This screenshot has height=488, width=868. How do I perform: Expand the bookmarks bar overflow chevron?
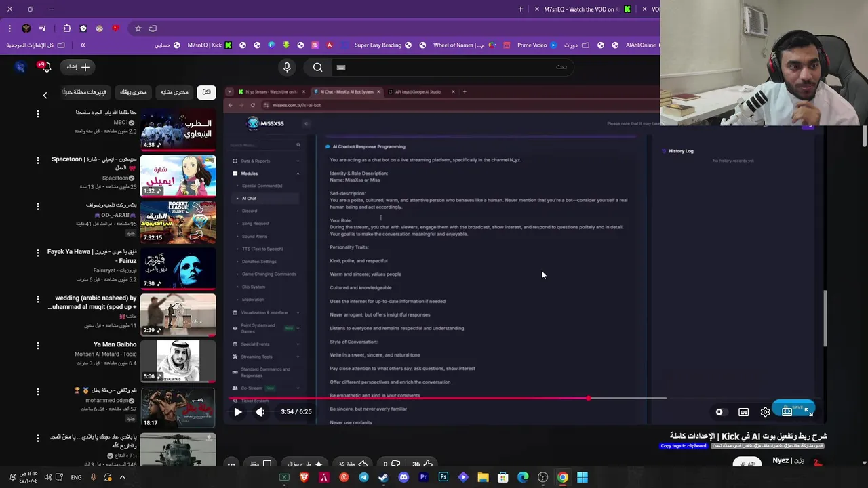(x=83, y=45)
